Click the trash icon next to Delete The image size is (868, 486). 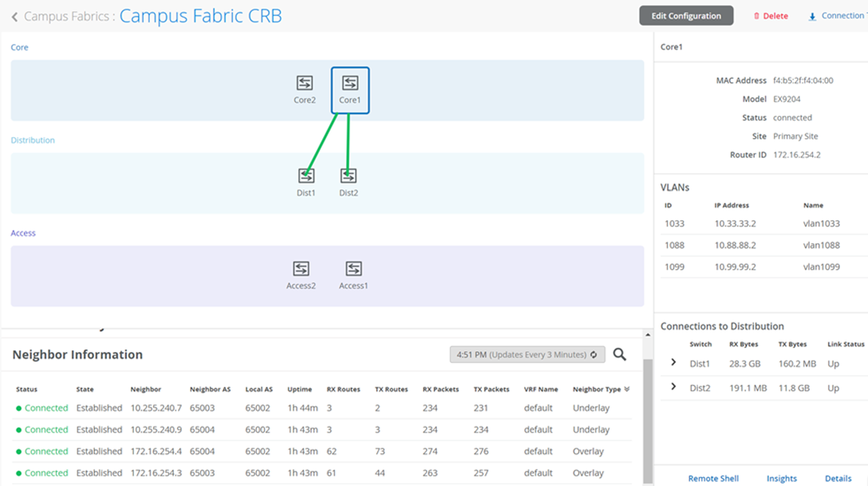[x=756, y=16]
